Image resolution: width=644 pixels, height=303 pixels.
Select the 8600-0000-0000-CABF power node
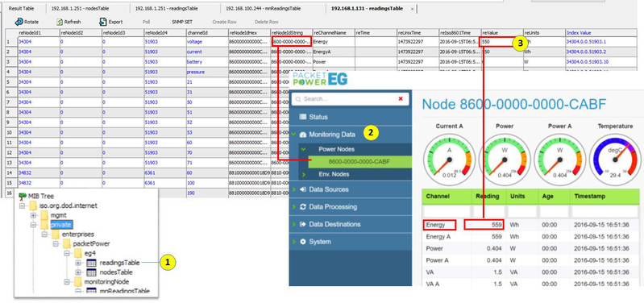pyautogui.click(x=359, y=162)
